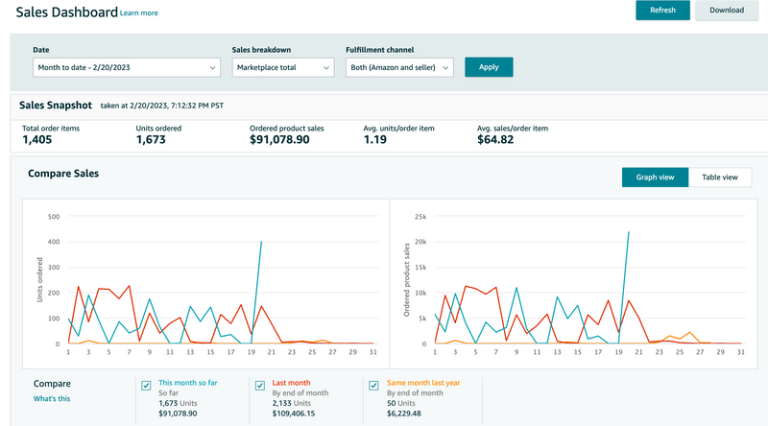Click the teal peak in Ordered product sales chart
This screenshot has height=426, width=768.
click(629, 233)
